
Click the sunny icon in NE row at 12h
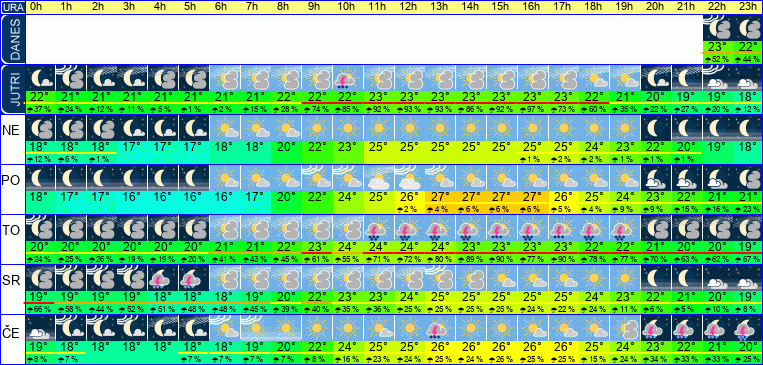[409, 128]
